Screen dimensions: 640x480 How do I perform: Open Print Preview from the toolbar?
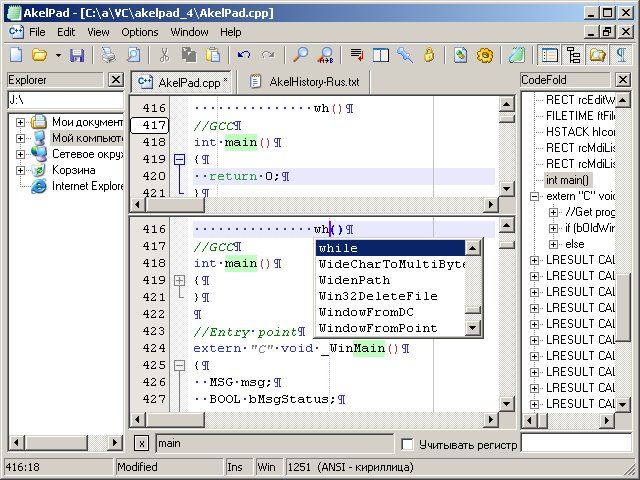tap(133, 55)
